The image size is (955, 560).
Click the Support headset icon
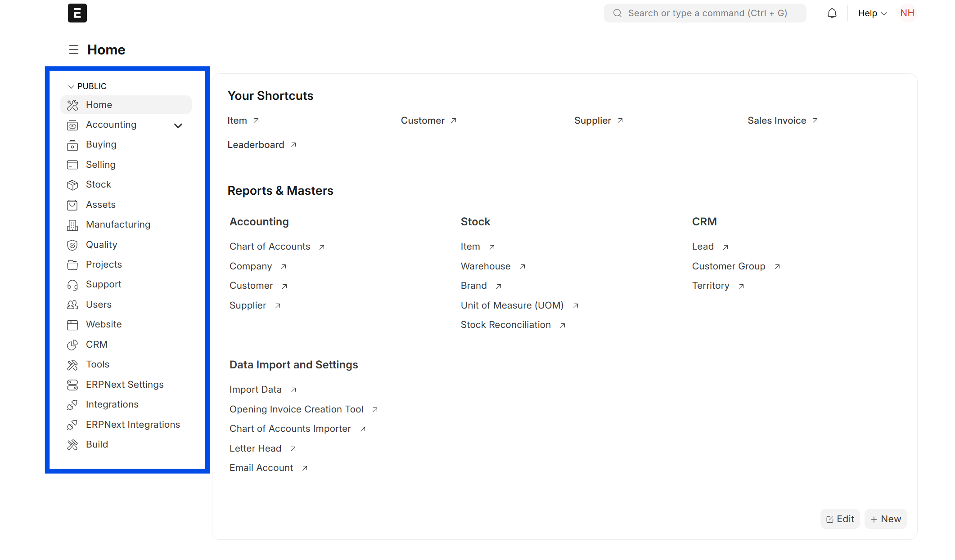(x=72, y=285)
